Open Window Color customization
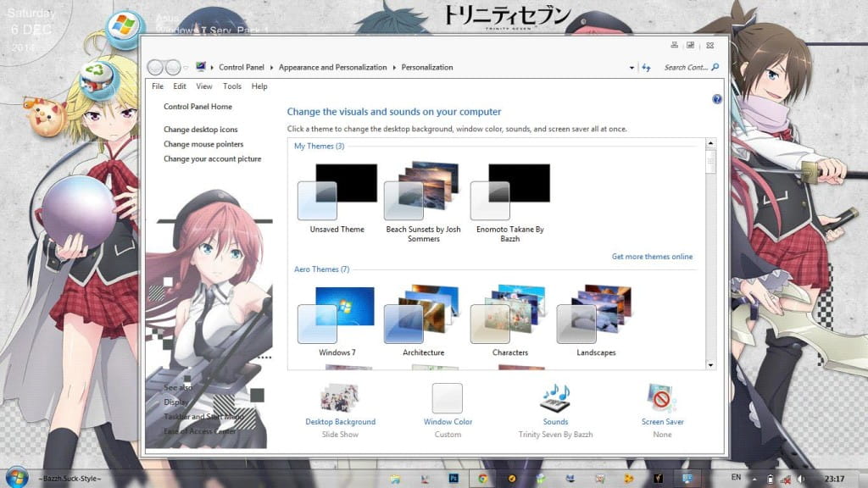Viewport: 868px width, 488px height. point(447,421)
